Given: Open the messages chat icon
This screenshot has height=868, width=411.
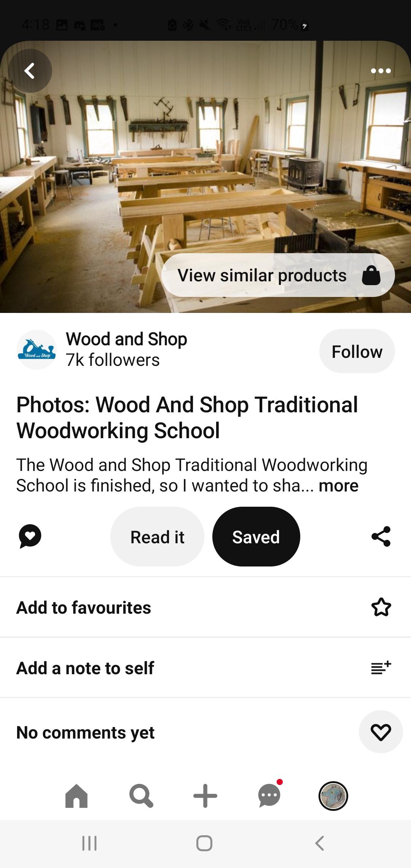Looking at the screenshot, I should point(269,795).
